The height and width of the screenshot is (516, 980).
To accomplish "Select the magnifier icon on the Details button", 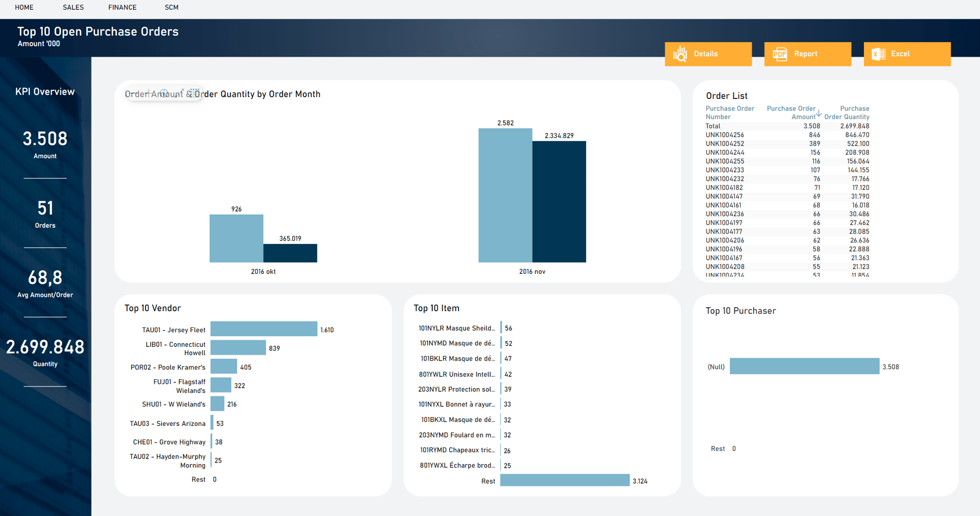I will (x=681, y=54).
